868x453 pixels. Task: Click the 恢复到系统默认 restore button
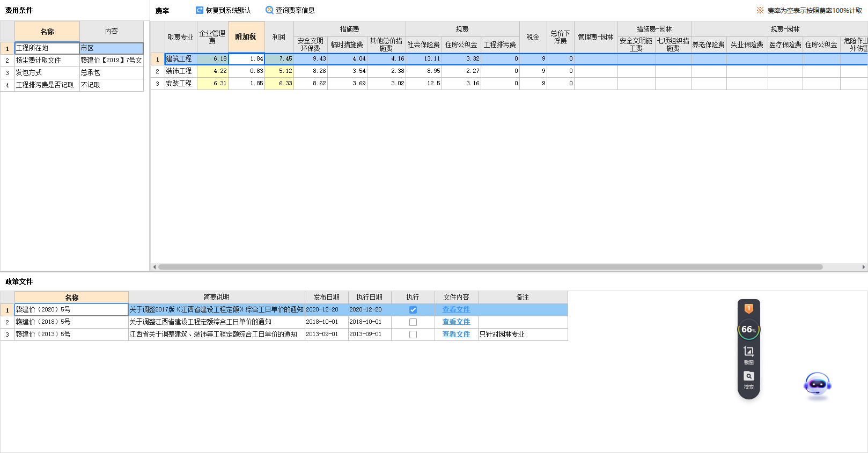click(x=223, y=10)
